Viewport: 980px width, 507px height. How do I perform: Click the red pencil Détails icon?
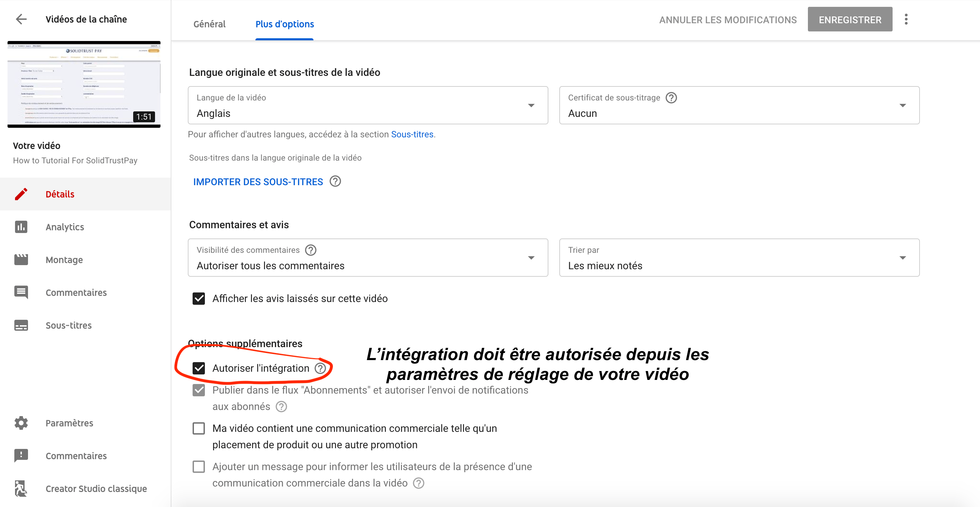click(x=21, y=194)
